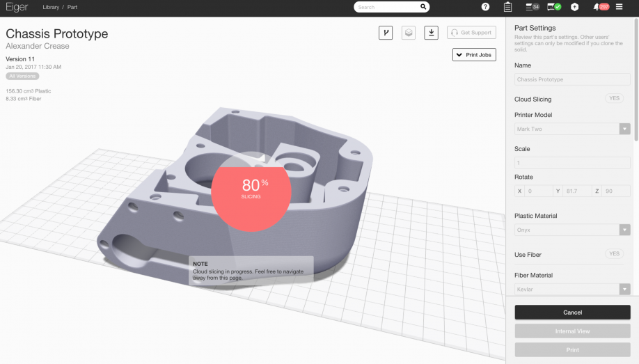Open the clipboard icon in top bar
Screen dimensions: 639x364
(507, 7)
